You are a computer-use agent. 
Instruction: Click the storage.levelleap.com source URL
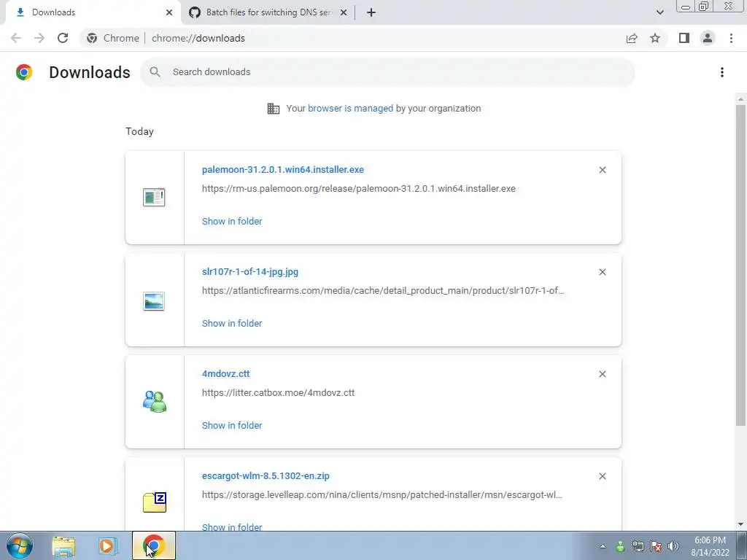[x=382, y=495]
